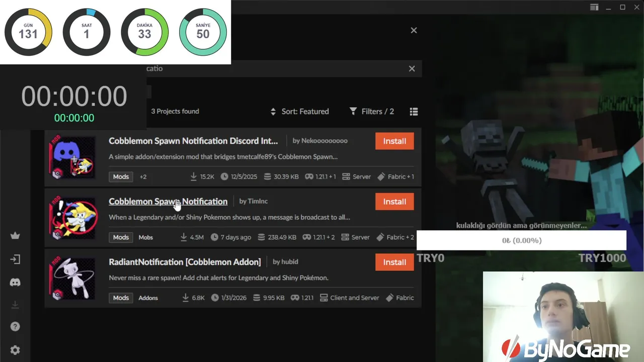644x362 pixels.
Task: Click the green 00:00:00 timer text
Action: click(74, 118)
